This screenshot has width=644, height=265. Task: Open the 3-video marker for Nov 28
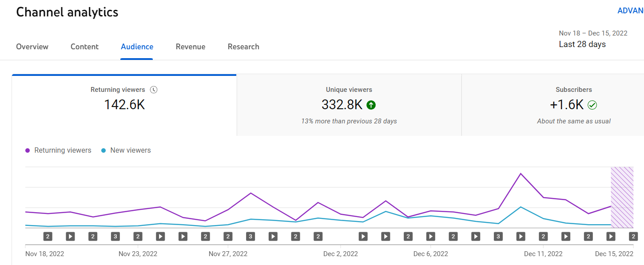tap(250, 237)
